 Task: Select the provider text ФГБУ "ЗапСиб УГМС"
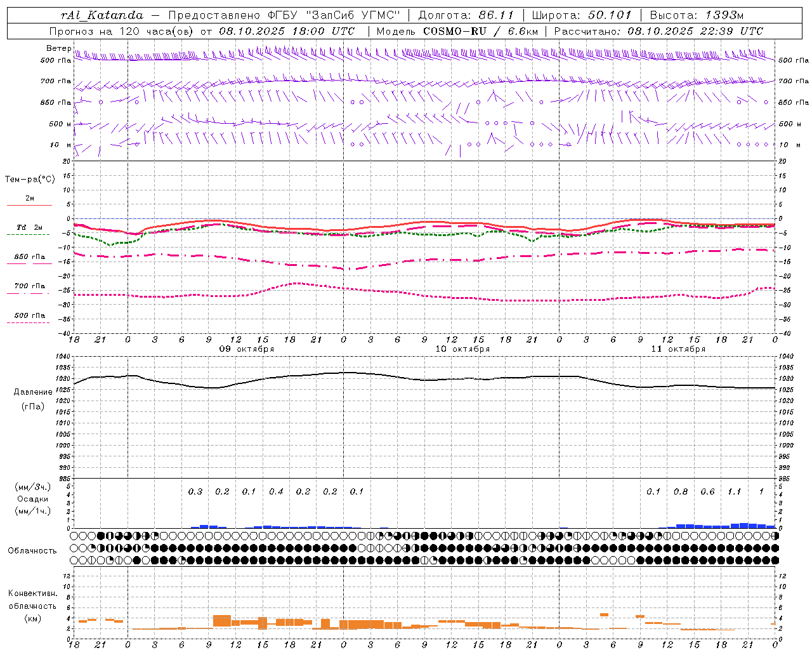tap(335, 15)
